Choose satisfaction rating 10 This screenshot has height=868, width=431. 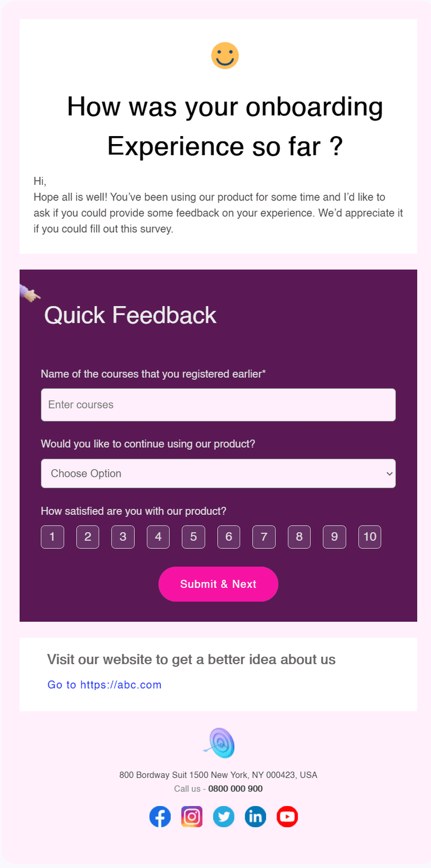pyautogui.click(x=370, y=537)
